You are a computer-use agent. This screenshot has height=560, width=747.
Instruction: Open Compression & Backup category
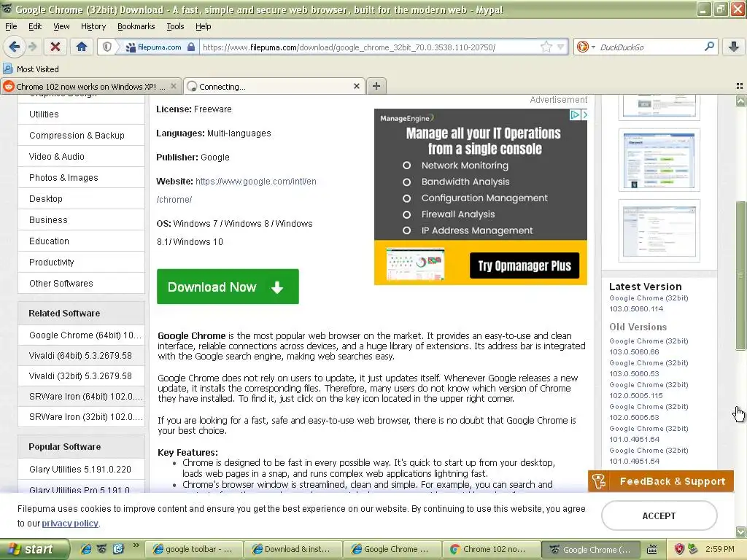tap(81, 135)
